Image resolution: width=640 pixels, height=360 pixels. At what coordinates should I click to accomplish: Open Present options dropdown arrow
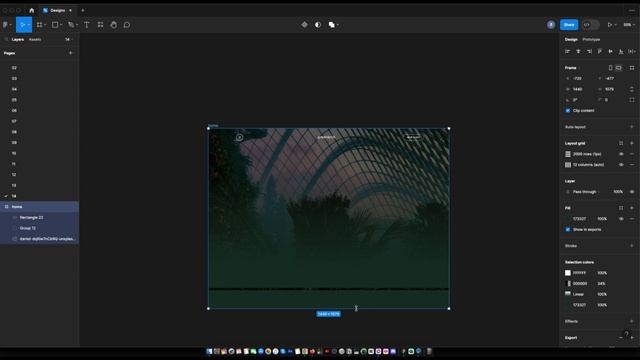click(616, 25)
